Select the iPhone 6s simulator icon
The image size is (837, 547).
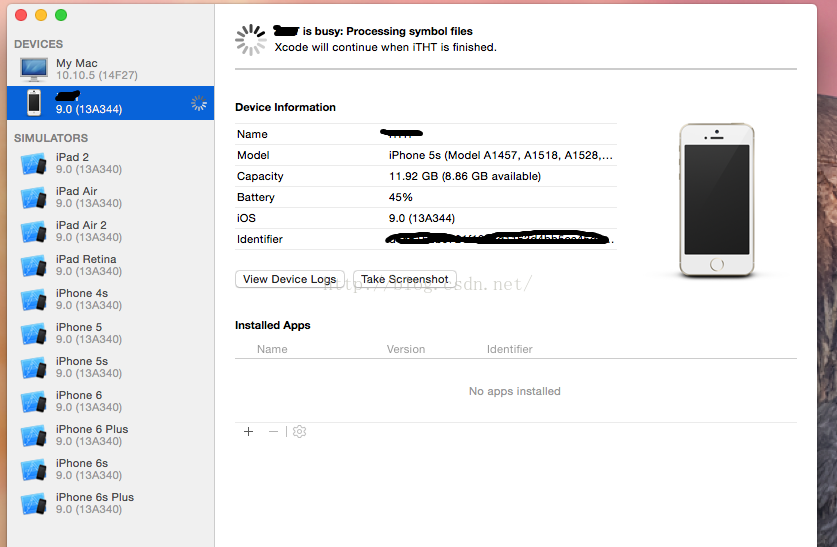[x=34, y=470]
